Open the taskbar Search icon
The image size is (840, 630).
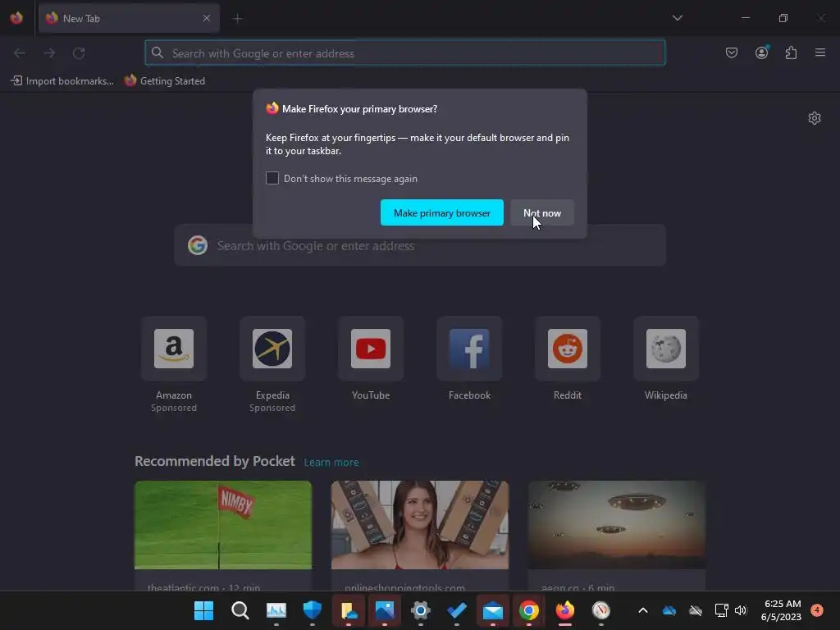240,610
